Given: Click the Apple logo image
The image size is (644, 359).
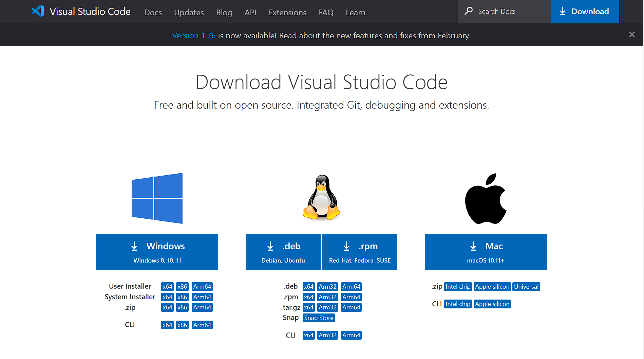Looking at the screenshot, I should (x=486, y=198).
